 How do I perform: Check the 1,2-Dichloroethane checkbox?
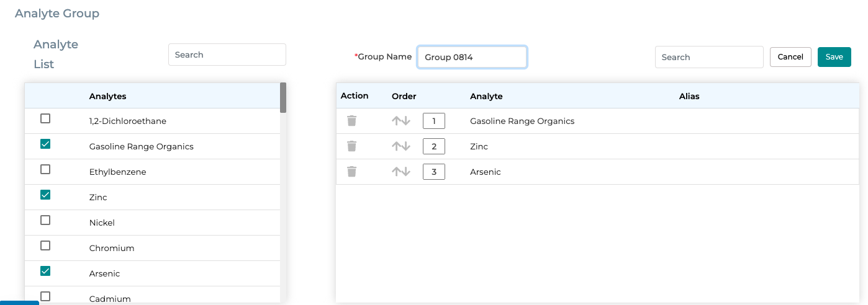pos(45,118)
